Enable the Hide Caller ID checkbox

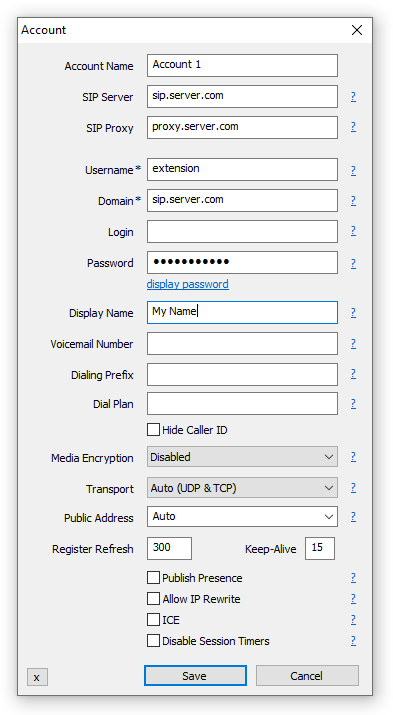[154, 430]
